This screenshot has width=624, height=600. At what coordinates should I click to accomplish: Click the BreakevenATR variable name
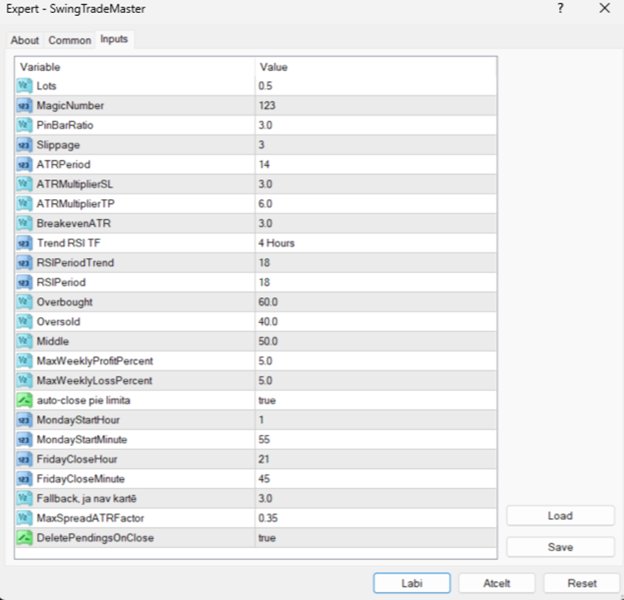(x=74, y=223)
